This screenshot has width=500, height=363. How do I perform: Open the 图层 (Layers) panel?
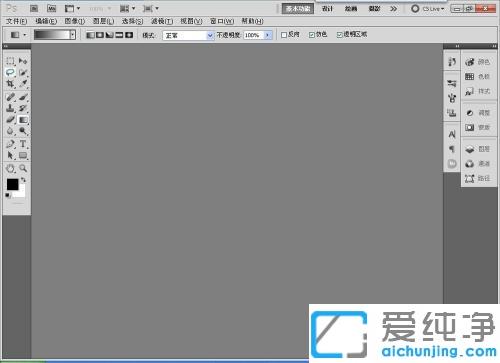coord(478,149)
